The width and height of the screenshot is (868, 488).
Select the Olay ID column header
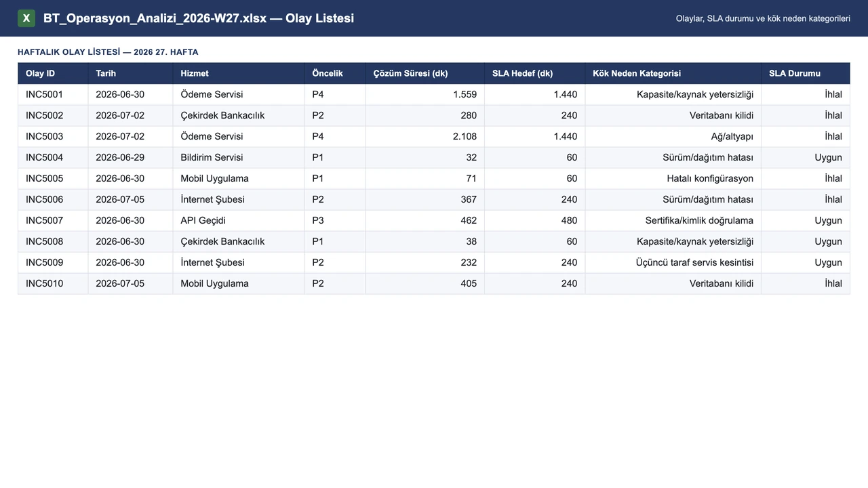(53, 73)
